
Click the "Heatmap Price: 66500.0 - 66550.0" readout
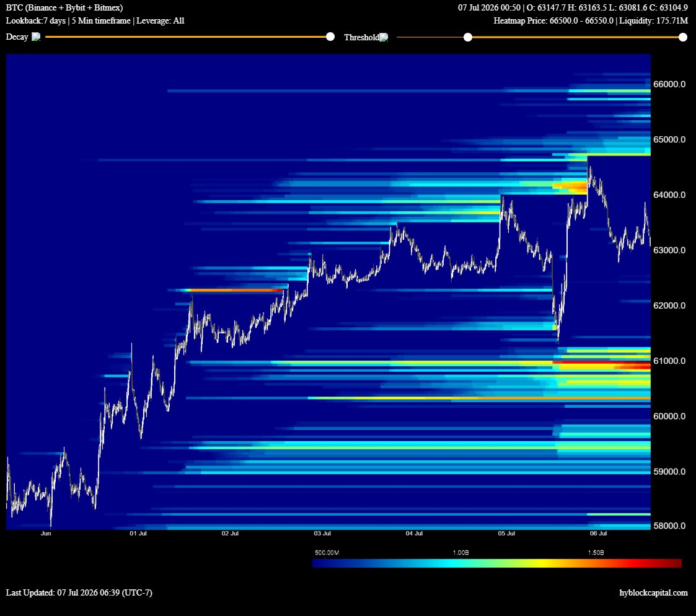[x=553, y=21]
